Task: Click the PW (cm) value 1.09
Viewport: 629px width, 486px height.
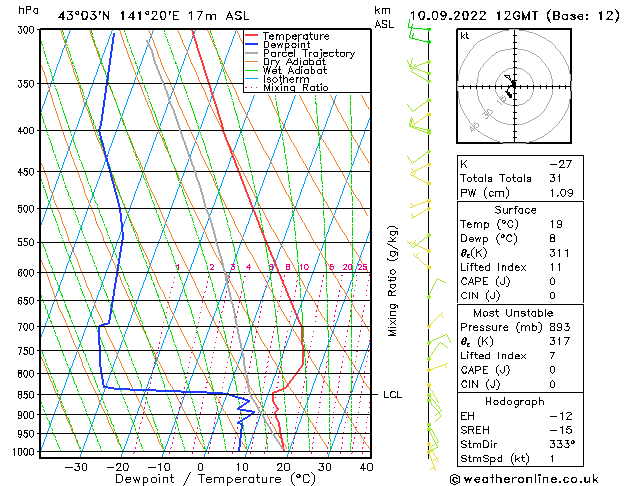Action: pyautogui.click(x=561, y=193)
